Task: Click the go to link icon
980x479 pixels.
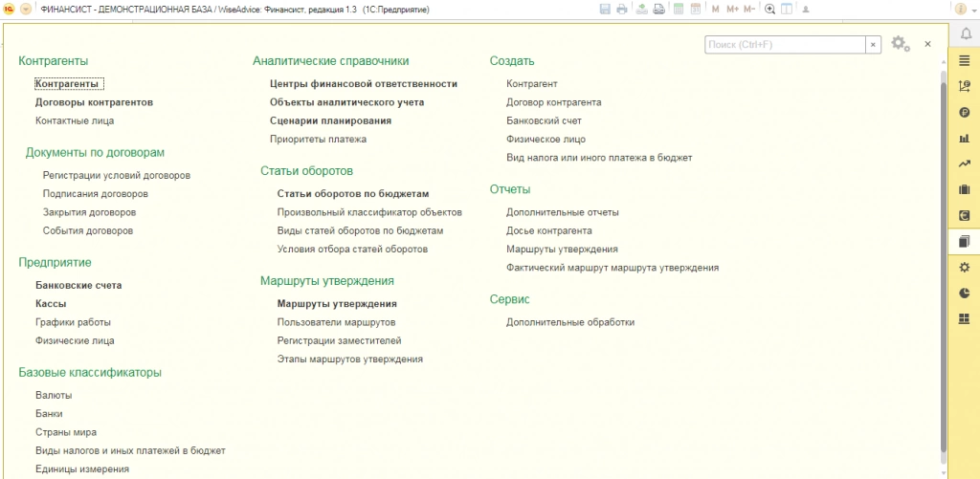Action: (658, 10)
